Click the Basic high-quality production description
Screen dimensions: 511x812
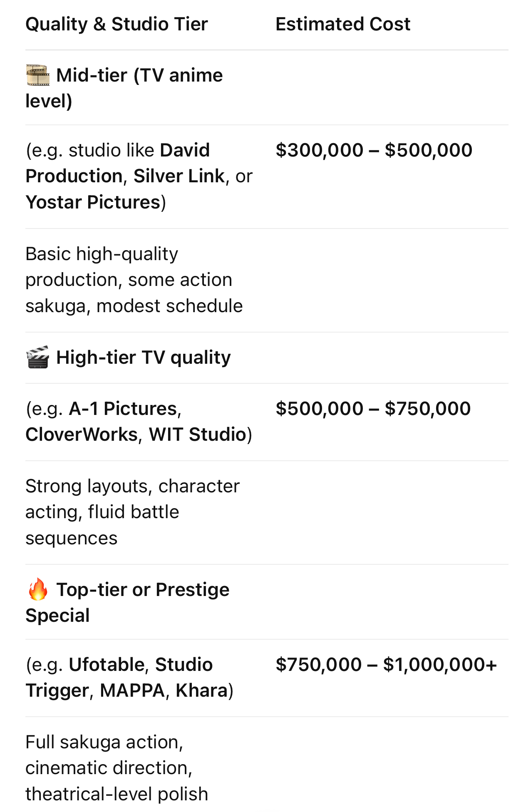coord(134,280)
